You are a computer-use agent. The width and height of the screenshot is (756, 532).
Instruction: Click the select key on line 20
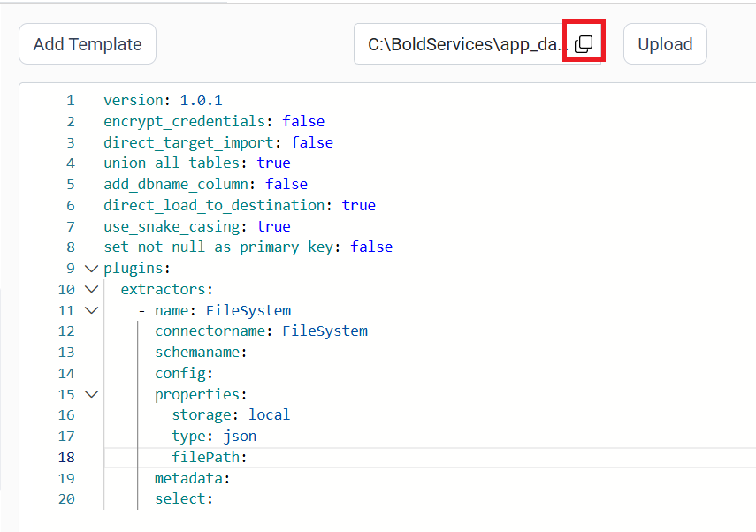182,498
